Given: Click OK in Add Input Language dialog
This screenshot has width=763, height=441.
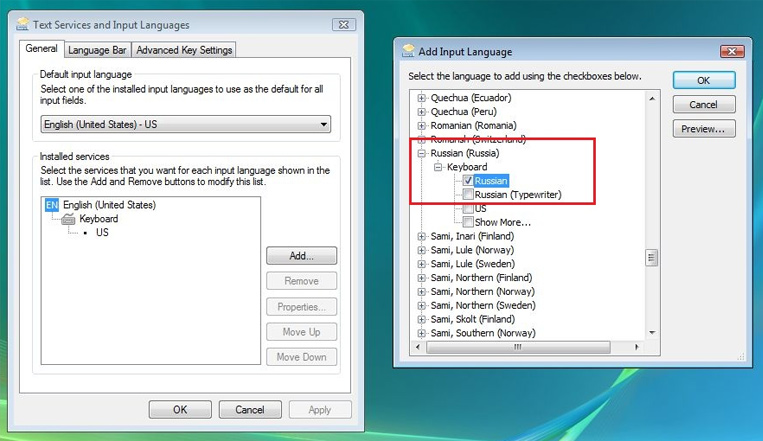Looking at the screenshot, I should (704, 80).
